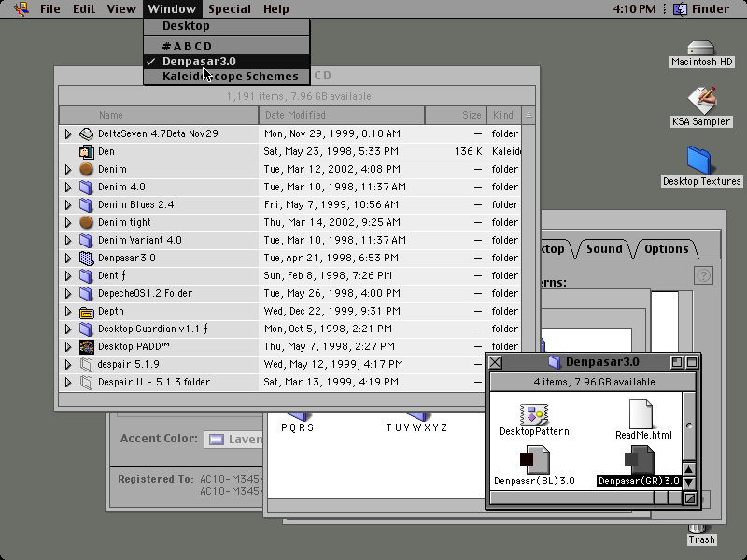747x560 pixels.
Task: Select the P Q R S folder
Action: [x=298, y=423]
